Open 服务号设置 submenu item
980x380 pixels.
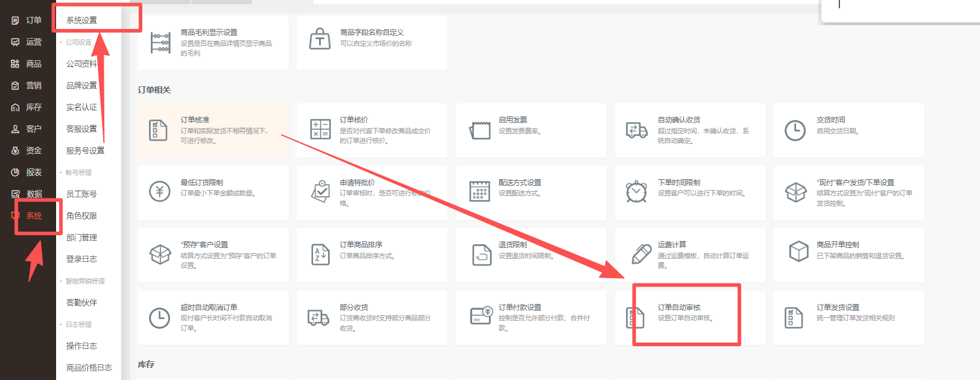(x=85, y=151)
